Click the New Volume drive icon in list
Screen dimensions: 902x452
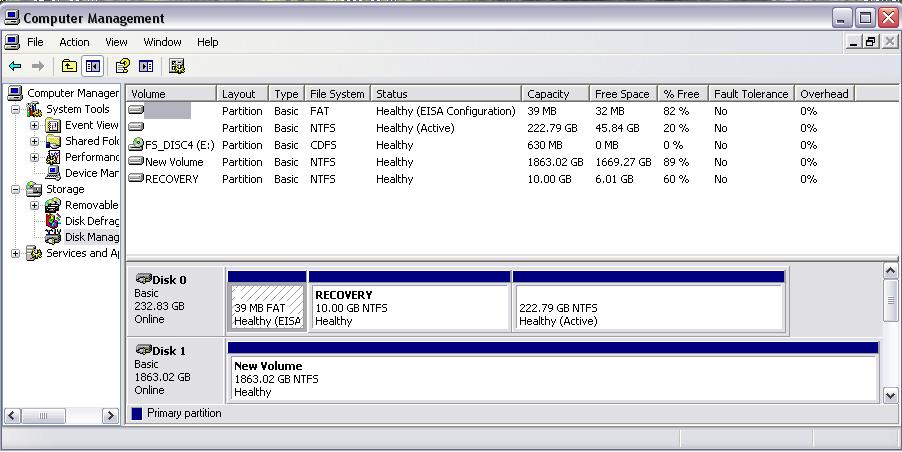click(x=136, y=162)
